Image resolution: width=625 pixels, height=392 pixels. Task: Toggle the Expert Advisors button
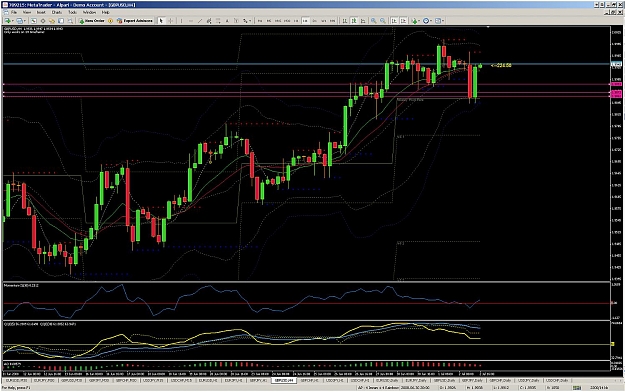(x=135, y=21)
